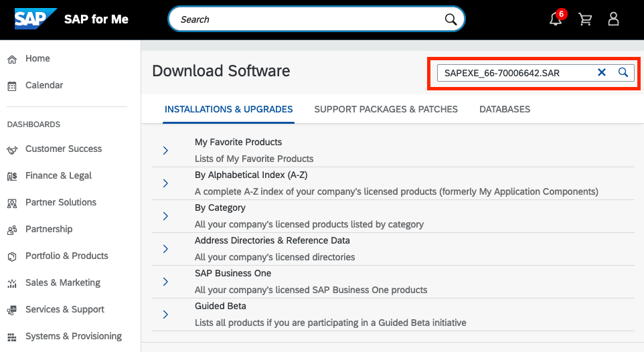644x352 pixels.
Task: Click the DASHBOARDS section label
Action: (33, 124)
